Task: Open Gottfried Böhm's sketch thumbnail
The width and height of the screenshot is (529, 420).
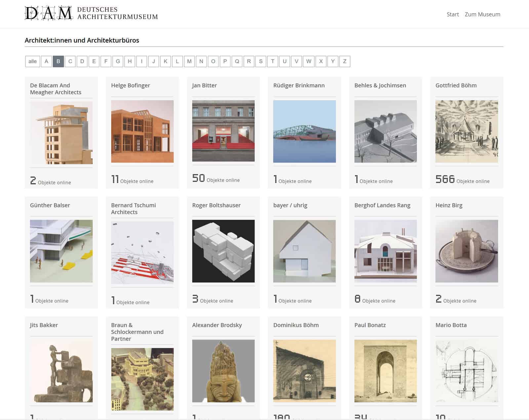Action: click(x=467, y=131)
